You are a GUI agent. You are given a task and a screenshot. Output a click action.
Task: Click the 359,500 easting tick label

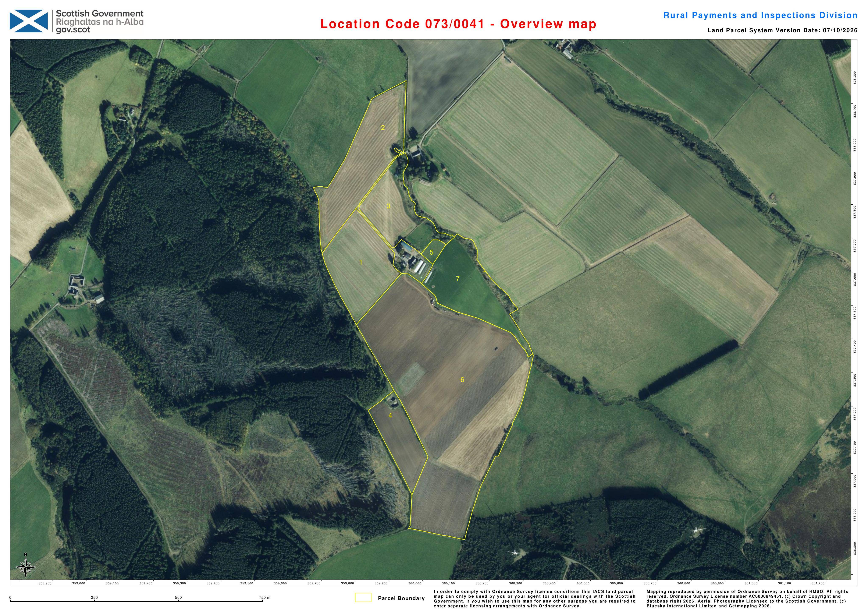coord(246,583)
